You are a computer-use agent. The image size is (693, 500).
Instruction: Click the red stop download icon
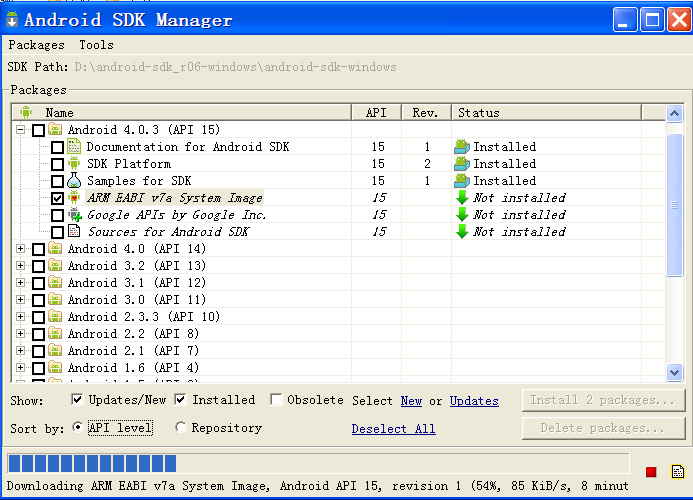click(651, 471)
